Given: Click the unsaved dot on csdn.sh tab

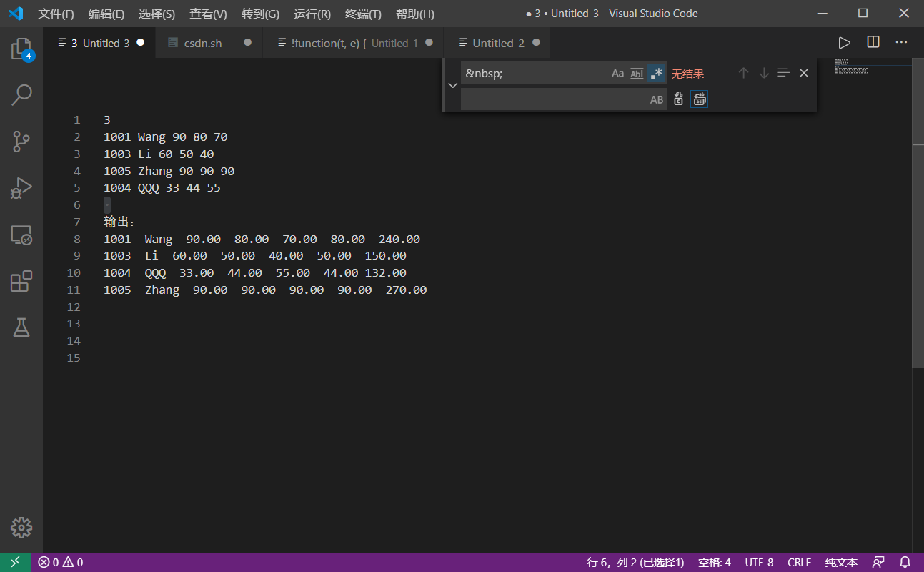Looking at the screenshot, I should click(248, 43).
